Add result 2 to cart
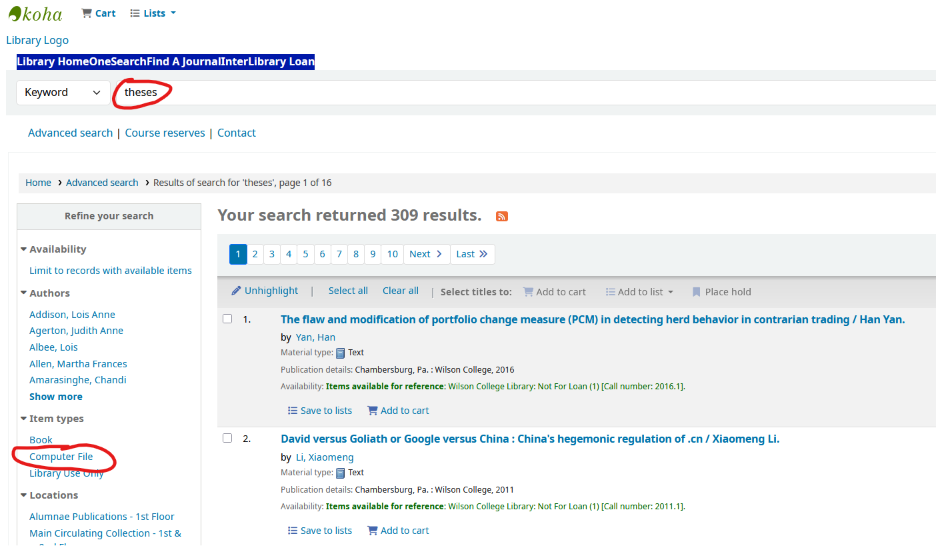 (398, 530)
